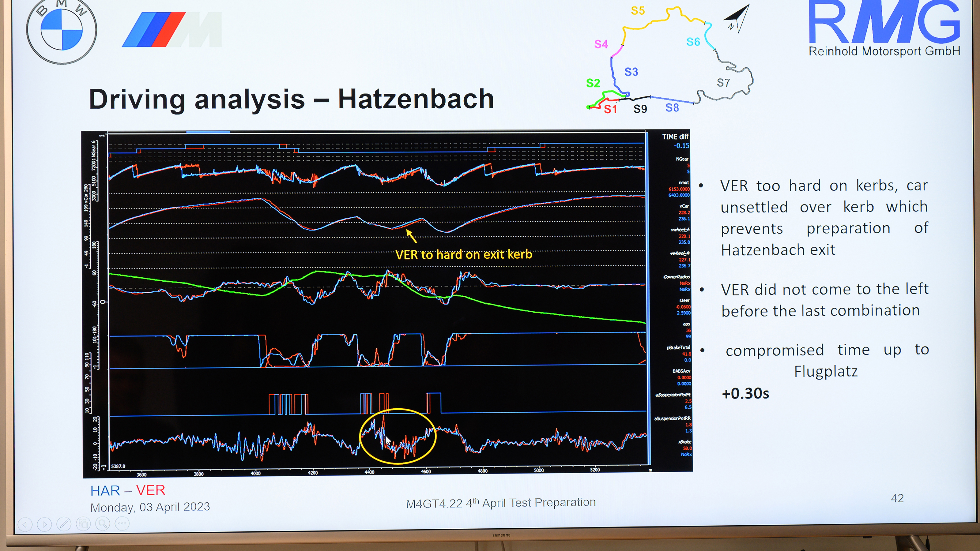Image resolution: width=980 pixels, height=551 pixels.
Task: Open the see all slides grid
Action: tap(83, 524)
